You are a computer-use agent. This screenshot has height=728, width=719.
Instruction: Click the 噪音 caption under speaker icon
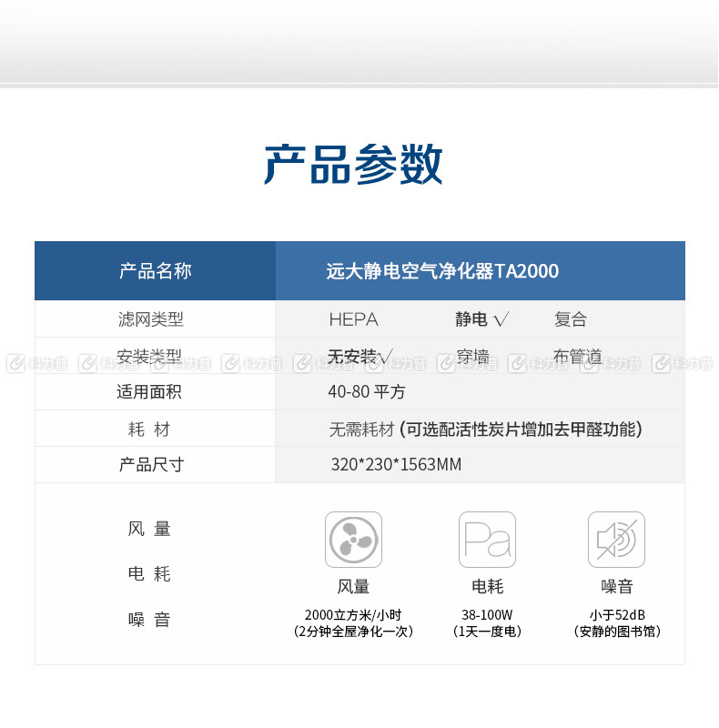pyautogui.click(x=616, y=586)
